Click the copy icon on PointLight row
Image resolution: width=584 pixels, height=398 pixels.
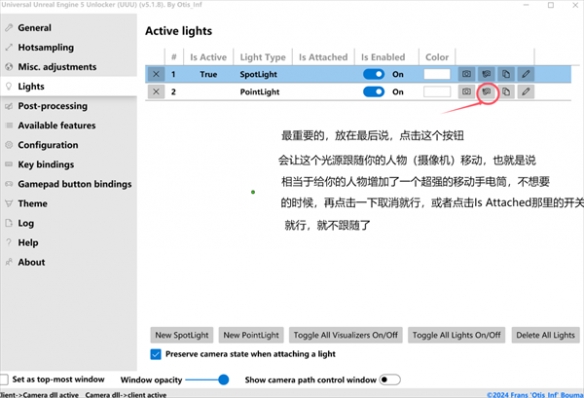(506, 92)
